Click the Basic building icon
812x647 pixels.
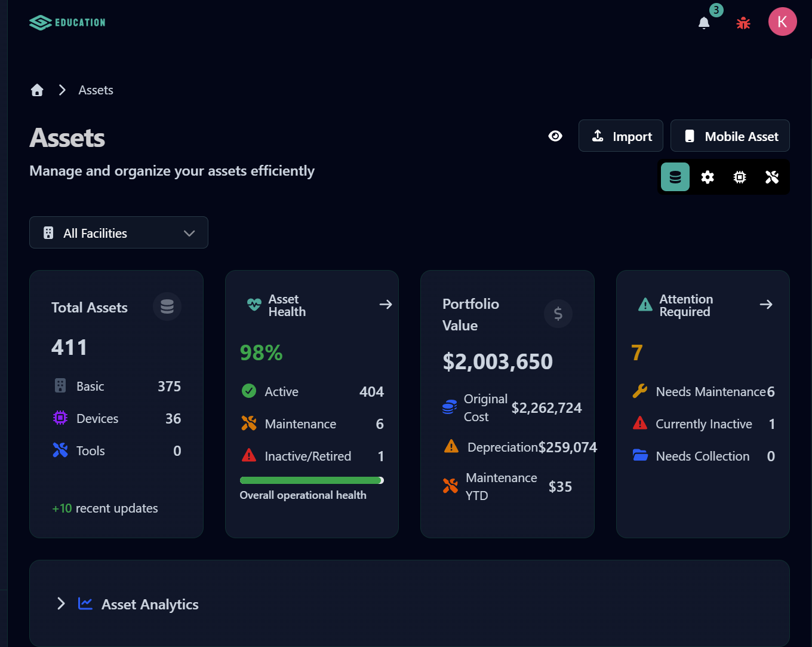click(60, 386)
